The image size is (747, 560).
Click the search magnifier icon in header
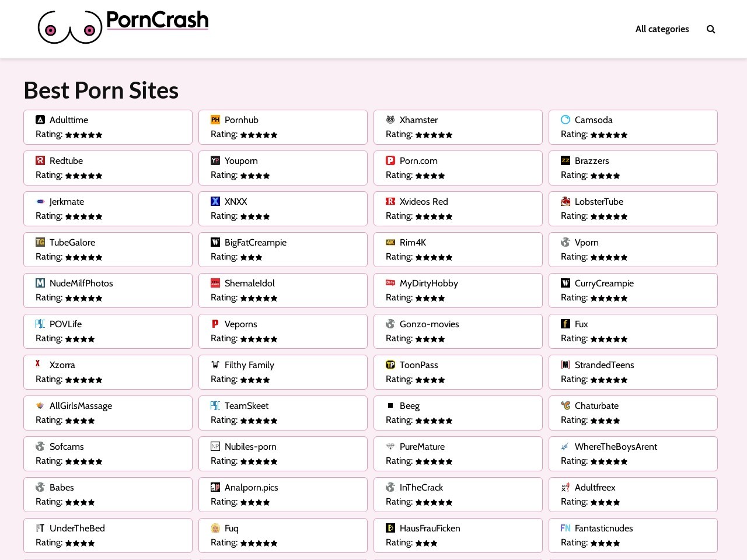[710, 29]
